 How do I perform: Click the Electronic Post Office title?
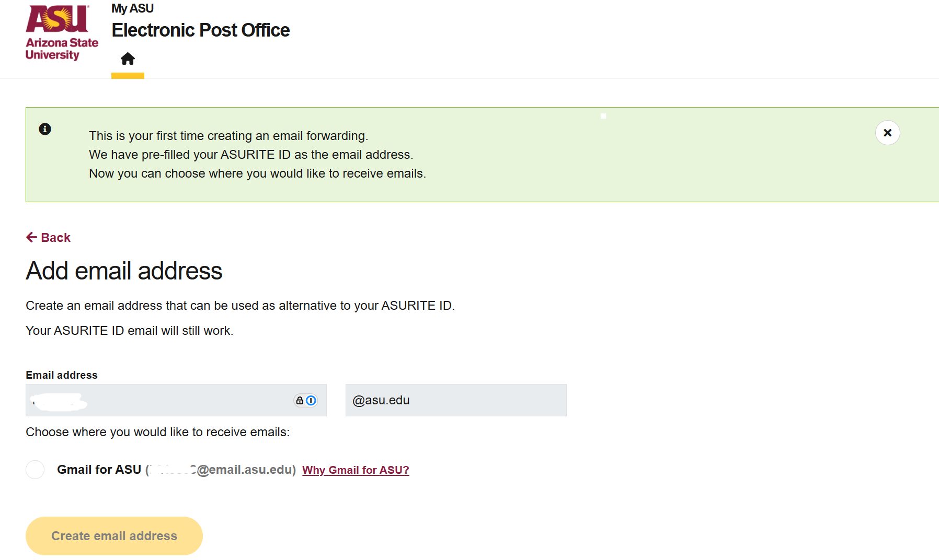pos(200,30)
